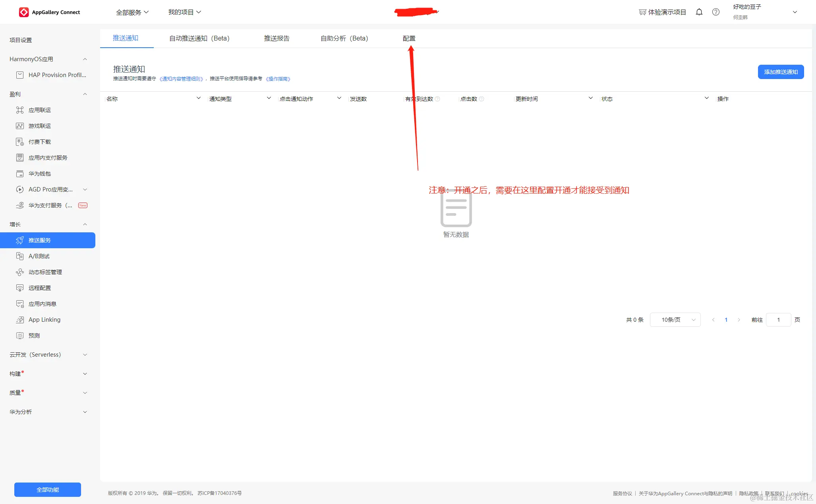
Task: Click the 前往 page number input field
Action: coord(778,320)
